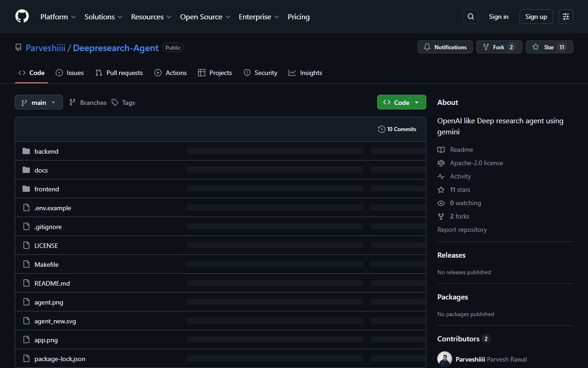Image resolution: width=588 pixels, height=368 pixels.
Task: Click the branch icon beside Branches
Action: tap(73, 102)
